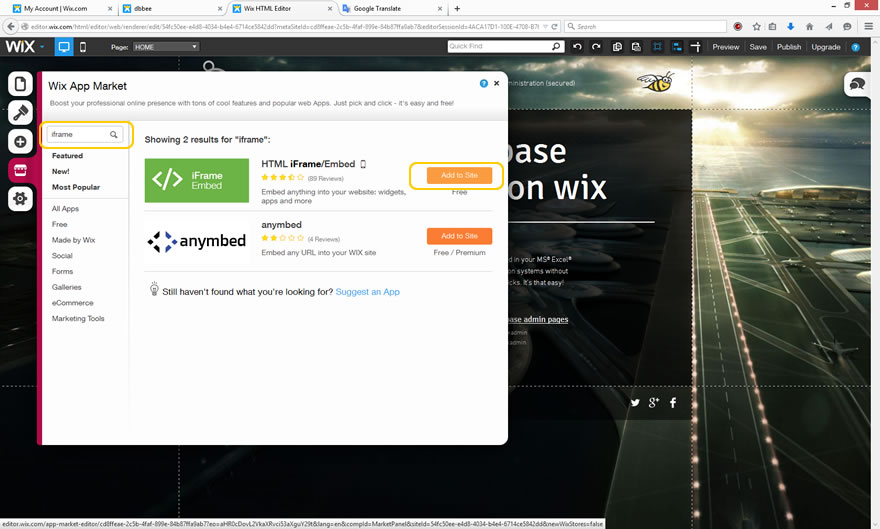
Task: Open the Pages panel in the left sidebar
Action: tap(20, 84)
